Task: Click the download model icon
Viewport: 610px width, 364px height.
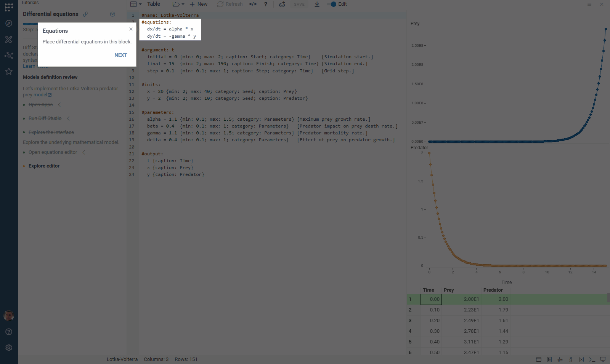Action: [317, 4]
